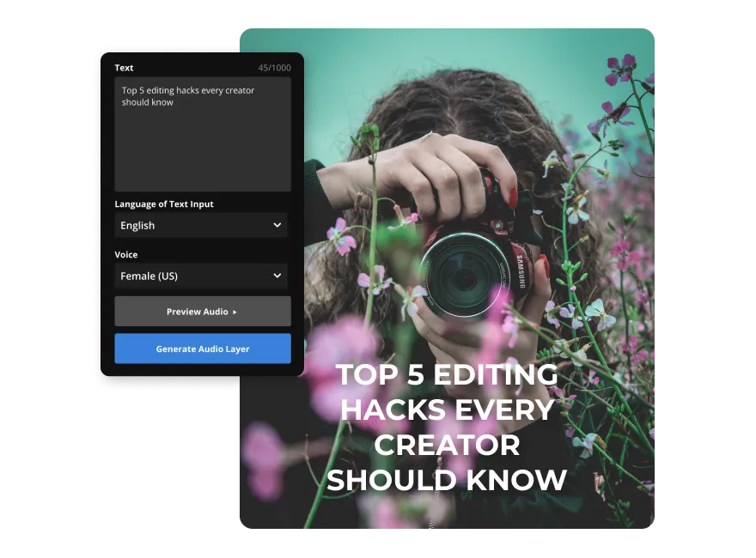Click the blue Generate Audio Layer button
756x558 pixels.
click(203, 349)
